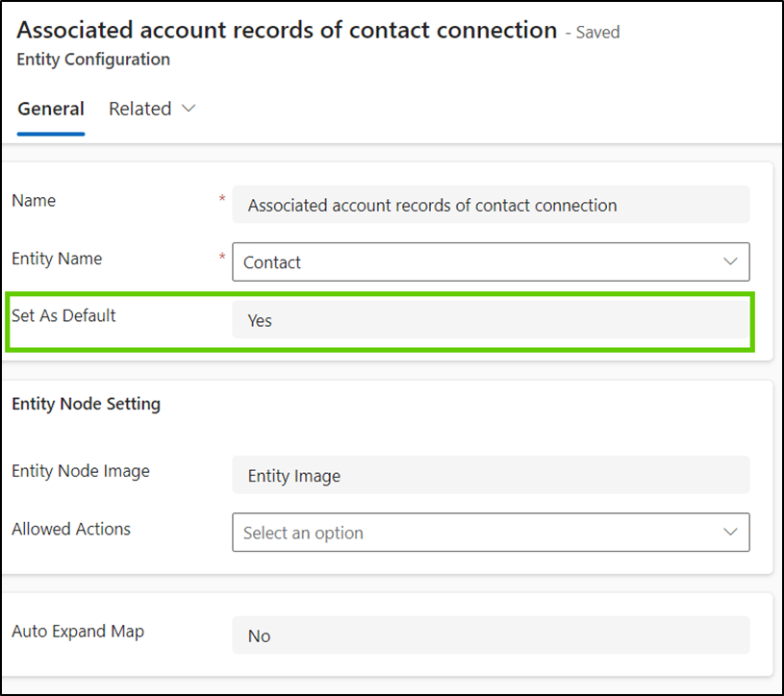Click the Entity Node Setting section header
Viewport: 784px width, 696px height.
(86, 404)
